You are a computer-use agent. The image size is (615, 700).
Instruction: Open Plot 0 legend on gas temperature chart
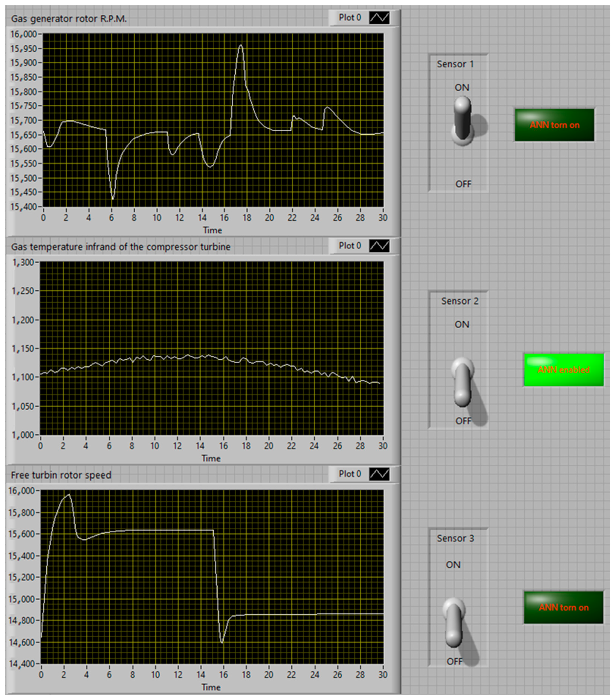point(350,245)
